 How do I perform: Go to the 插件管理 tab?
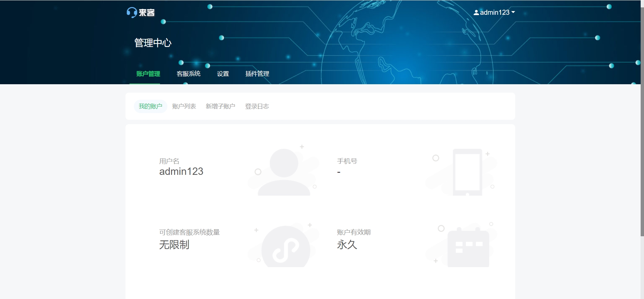(257, 74)
